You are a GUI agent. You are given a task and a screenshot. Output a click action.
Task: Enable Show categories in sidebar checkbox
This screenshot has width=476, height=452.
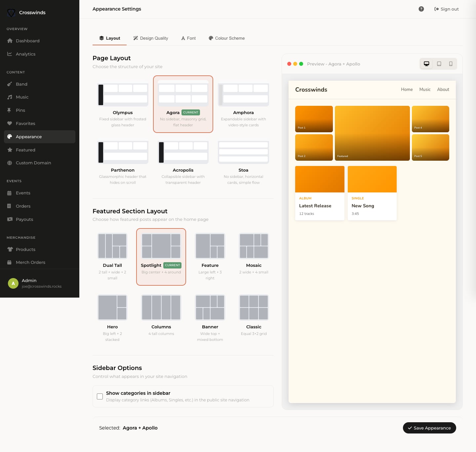point(100,396)
